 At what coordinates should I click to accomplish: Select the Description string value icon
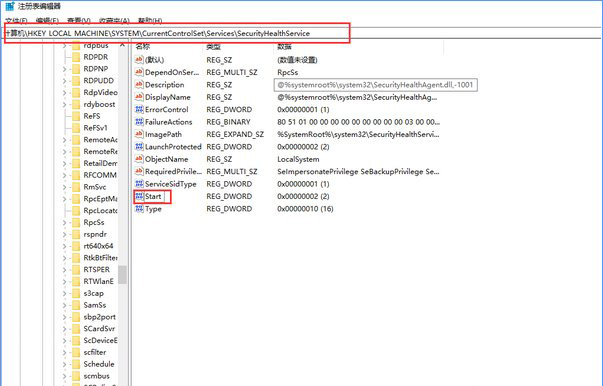pyautogui.click(x=139, y=85)
